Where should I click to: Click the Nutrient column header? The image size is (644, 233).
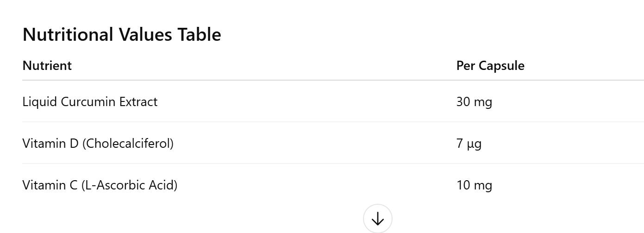point(47,66)
